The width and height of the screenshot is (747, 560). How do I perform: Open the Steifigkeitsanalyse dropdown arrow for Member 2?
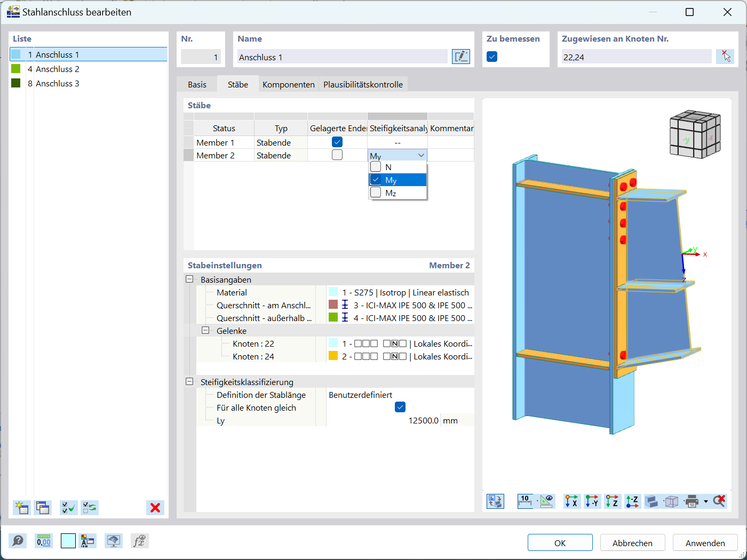click(421, 155)
